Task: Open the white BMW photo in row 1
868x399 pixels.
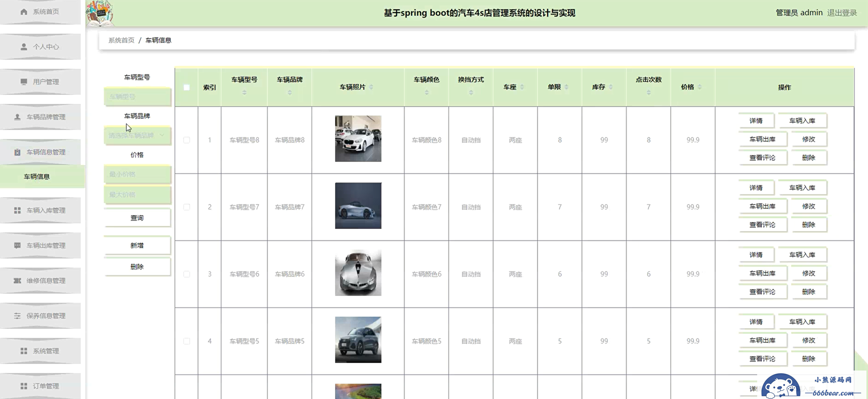Action: tap(358, 139)
